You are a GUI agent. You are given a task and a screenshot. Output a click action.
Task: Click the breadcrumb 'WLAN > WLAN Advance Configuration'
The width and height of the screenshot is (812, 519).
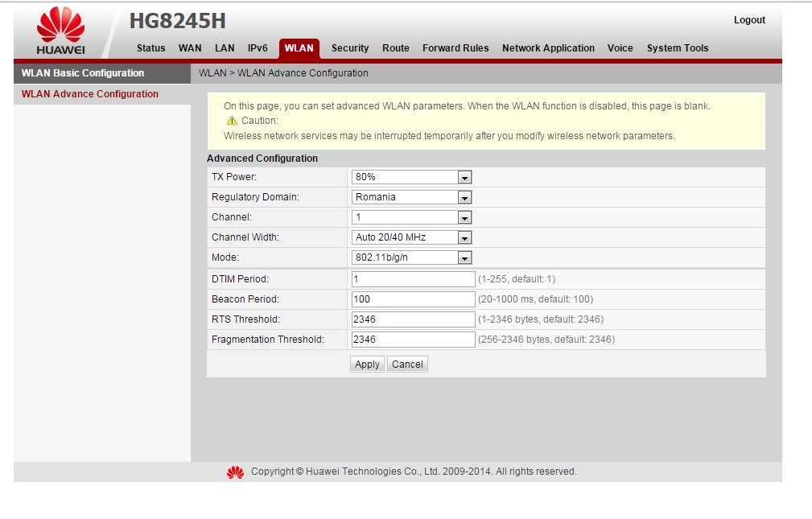pos(283,73)
